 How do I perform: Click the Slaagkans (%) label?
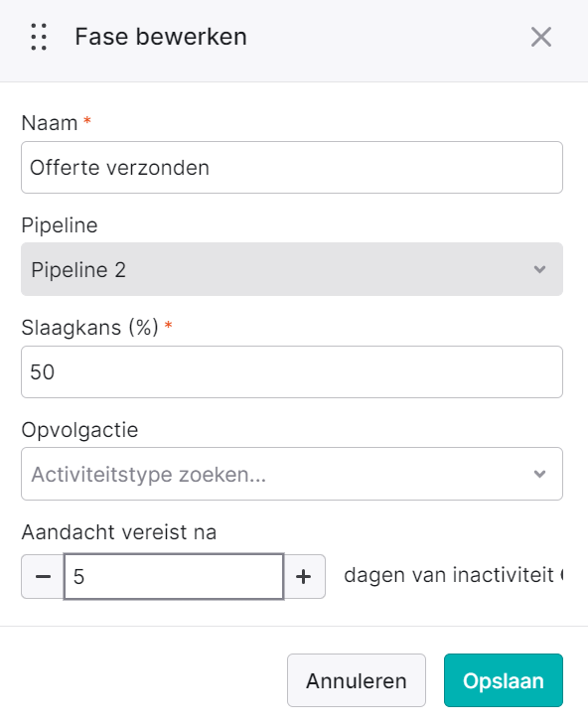point(89,328)
